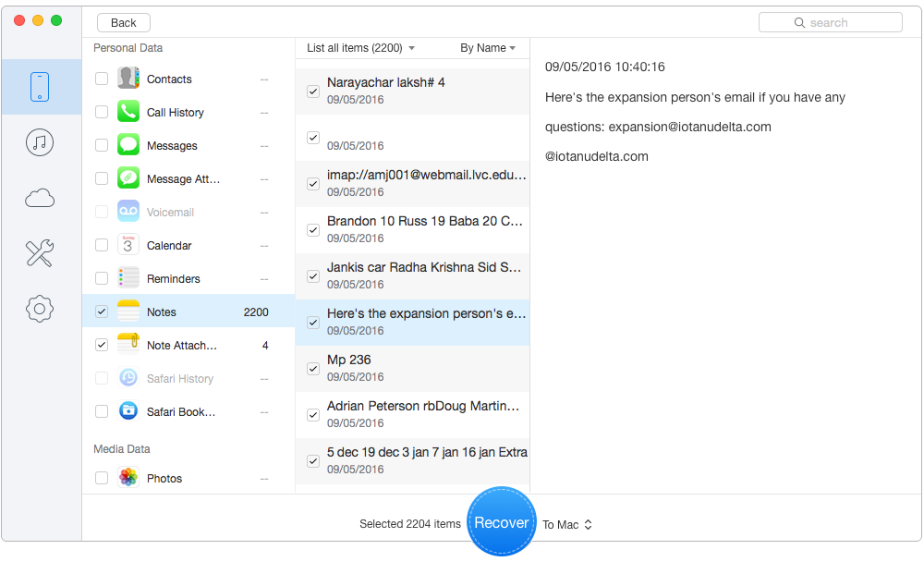Open the 'Narayachar laksh# 4' note
Image resolution: width=924 pixels, height=562 pixels.
[412, 92]
